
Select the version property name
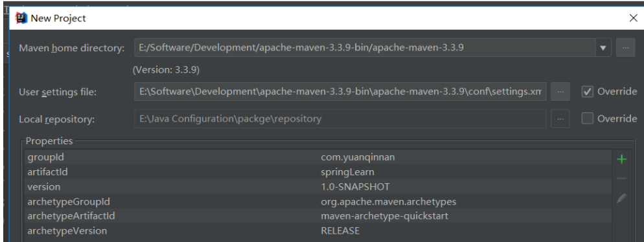pyautogui.click(x=44, y=186)
